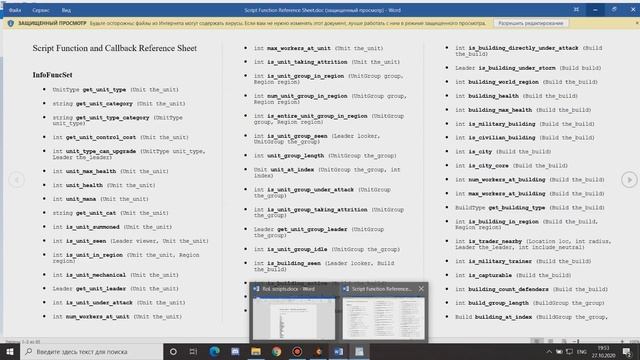The height and width of the screenshot is (360, 640).
Task: Click the 'InfoFuncSet' heading
Action: [x=52, y=75]
